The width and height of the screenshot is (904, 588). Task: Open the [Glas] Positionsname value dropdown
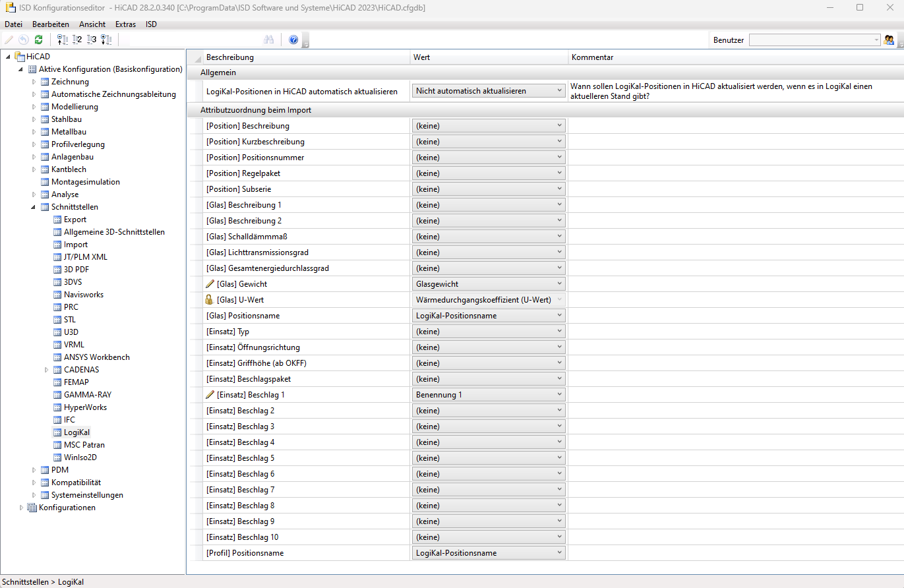[x=489, y=316]
